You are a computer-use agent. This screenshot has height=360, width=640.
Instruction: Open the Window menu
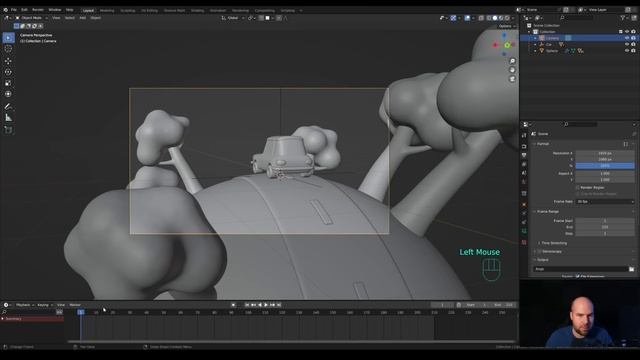(55, 10)
